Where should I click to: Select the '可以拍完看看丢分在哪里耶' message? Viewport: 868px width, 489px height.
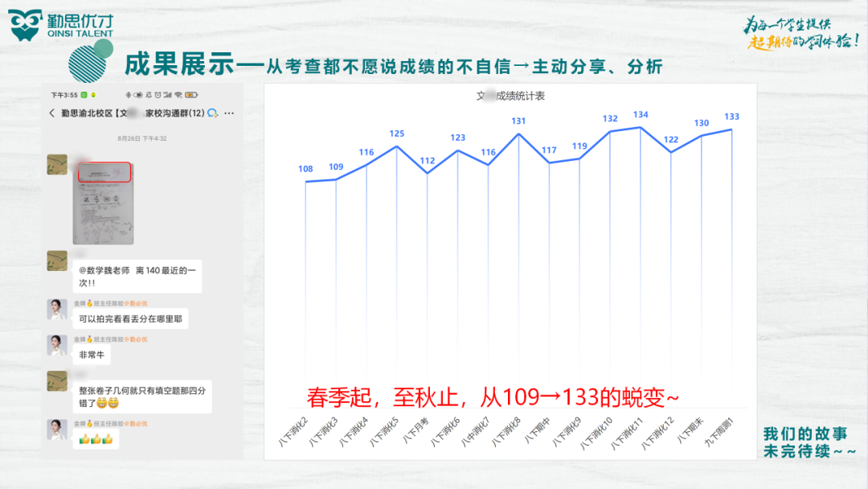click(x=130, y=319)
